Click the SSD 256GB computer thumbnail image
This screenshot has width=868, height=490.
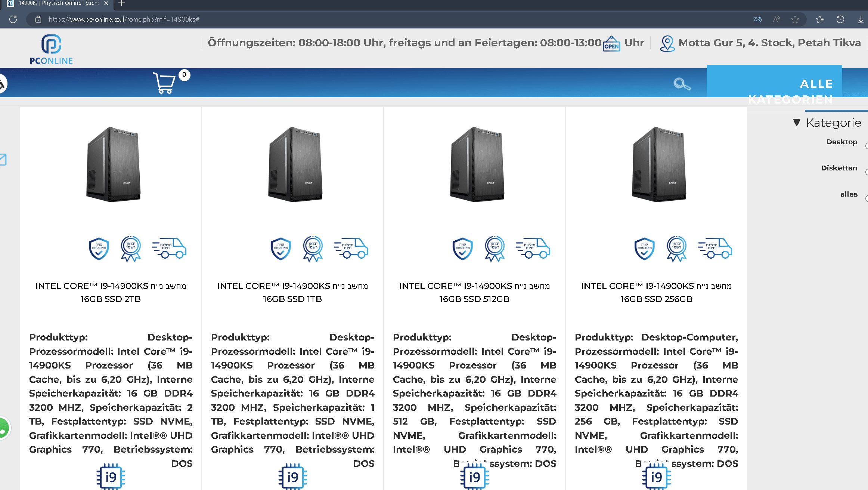coord(658,164)
